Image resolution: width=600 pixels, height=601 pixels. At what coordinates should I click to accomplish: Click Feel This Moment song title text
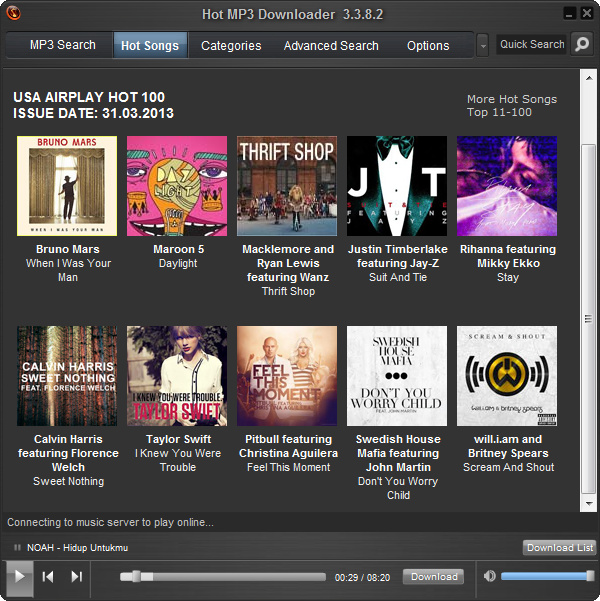[x=288, y=467]
